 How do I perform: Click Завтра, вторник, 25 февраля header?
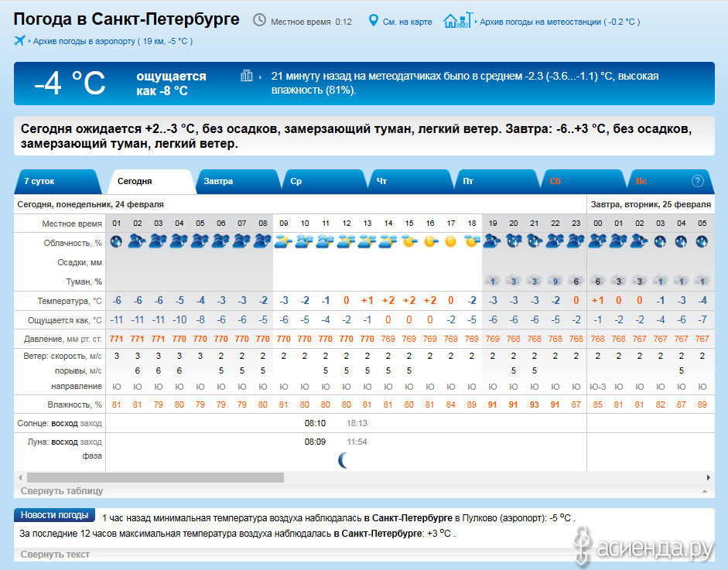tap(651, 204)
